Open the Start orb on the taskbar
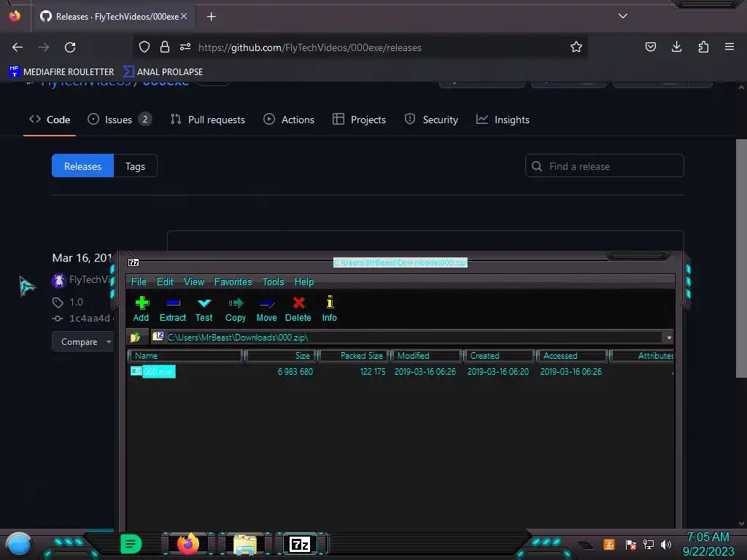 [19, 545]
